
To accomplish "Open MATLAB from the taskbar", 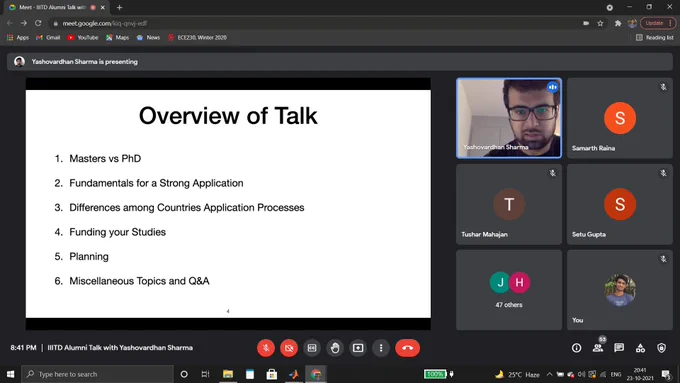I will [294, 374].
